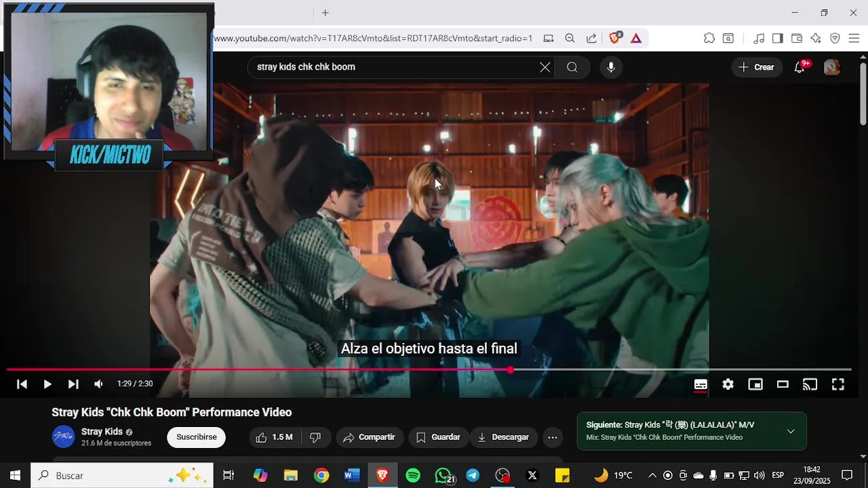Image resolution: width=868 pixels, height=488 pixels.
Task: Open Brave VPN shield icon
Action: (x=835, y=39)
